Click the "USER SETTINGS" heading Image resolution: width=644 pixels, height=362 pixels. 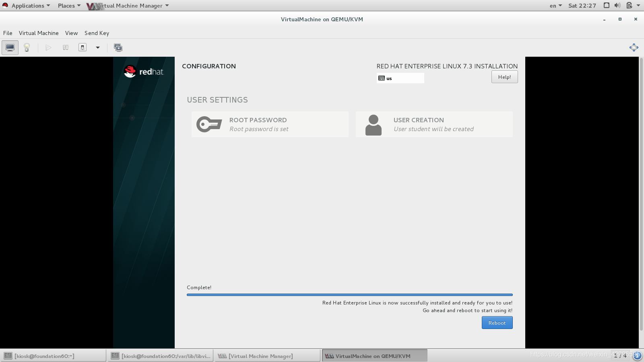[x=217, y=100]
